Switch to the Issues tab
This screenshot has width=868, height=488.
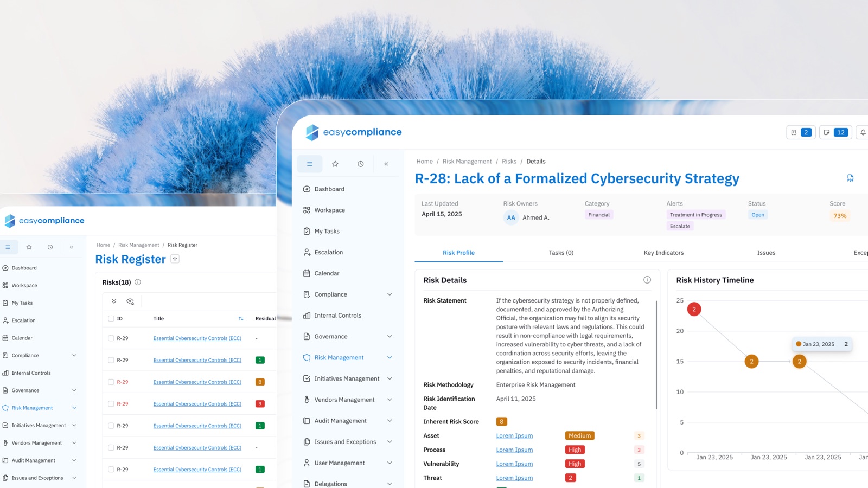tap(766, 253)
